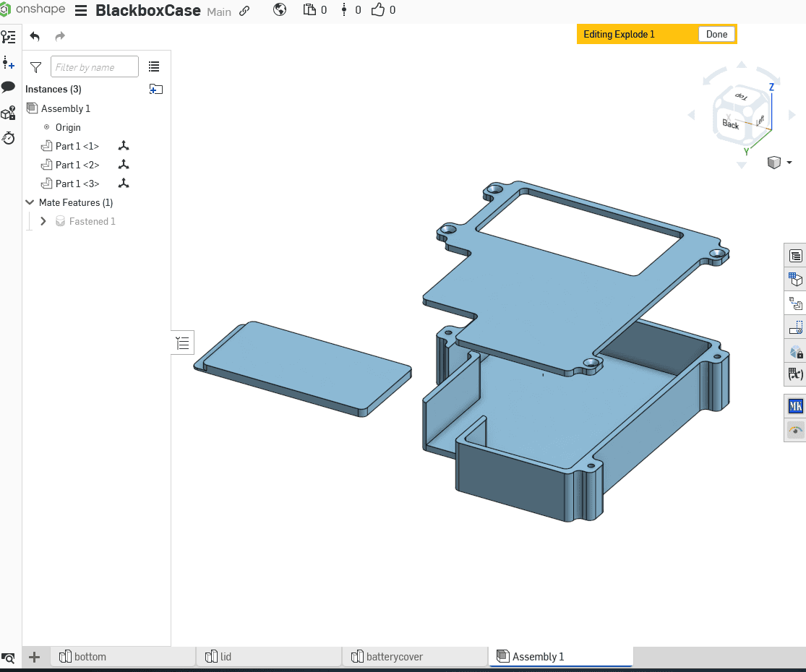Select Part 1 <2> in instance tree
Image resolution: width=806 pixels, height=672 pixels.
click(x=77, y=165)
